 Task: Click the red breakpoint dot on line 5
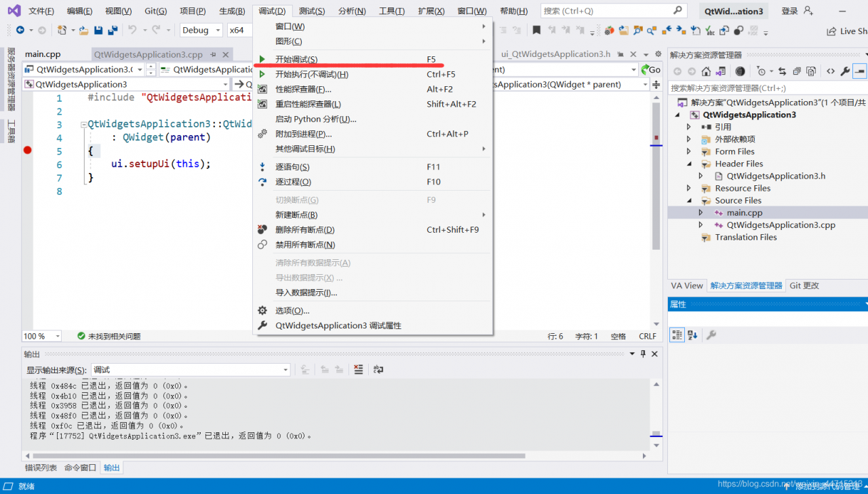(x=28, y=150)
